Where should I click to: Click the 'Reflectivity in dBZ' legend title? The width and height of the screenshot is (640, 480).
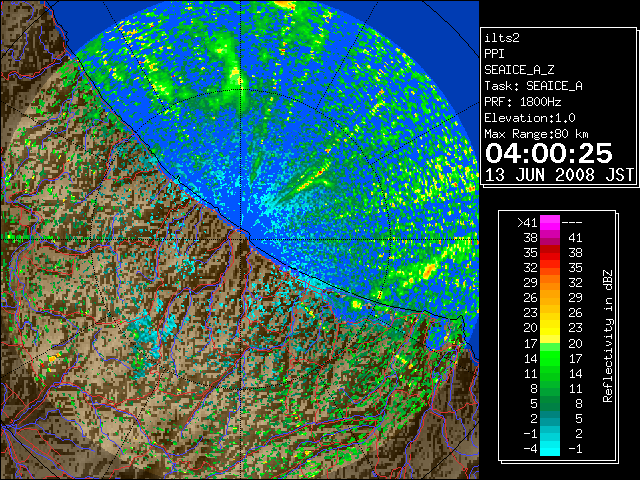click(608, 336)
